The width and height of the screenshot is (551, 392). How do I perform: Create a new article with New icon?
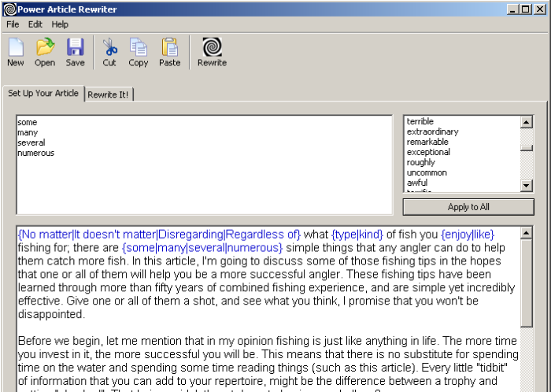click(16, 52)
